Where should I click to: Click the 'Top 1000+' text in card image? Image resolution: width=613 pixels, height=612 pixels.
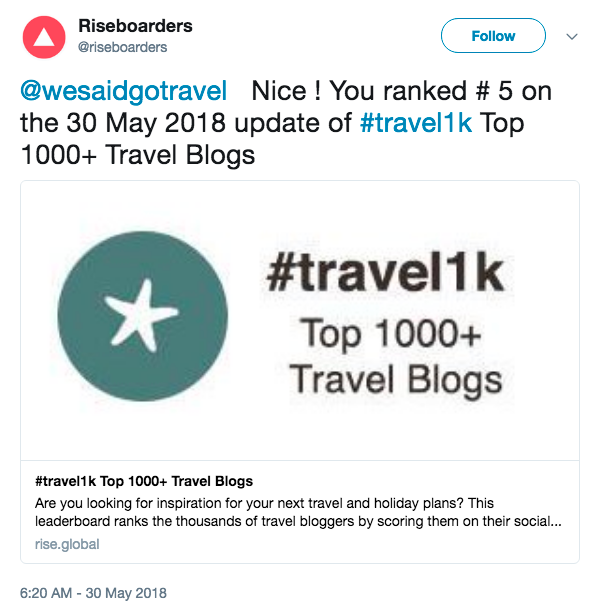pyautogui.click(x=391, y=334)
